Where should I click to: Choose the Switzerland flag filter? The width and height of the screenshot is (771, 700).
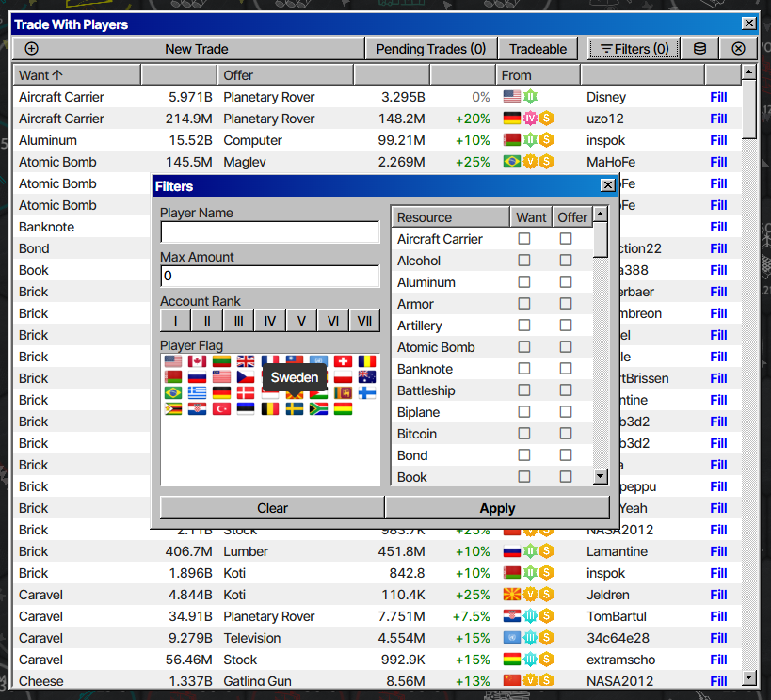[344, 361]
